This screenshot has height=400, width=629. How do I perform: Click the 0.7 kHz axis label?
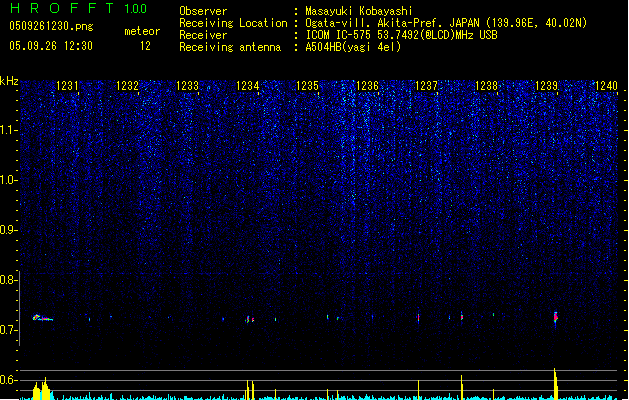tap(8, 330)
